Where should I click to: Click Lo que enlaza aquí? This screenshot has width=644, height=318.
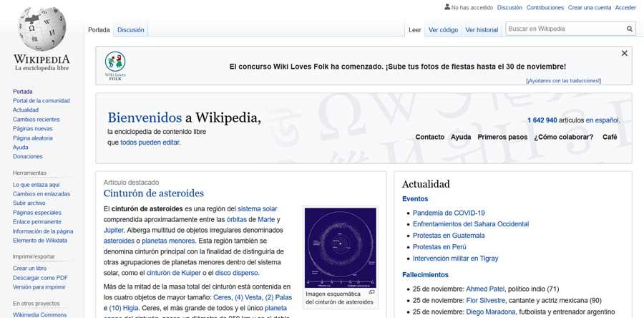click(x=36, y=185)
